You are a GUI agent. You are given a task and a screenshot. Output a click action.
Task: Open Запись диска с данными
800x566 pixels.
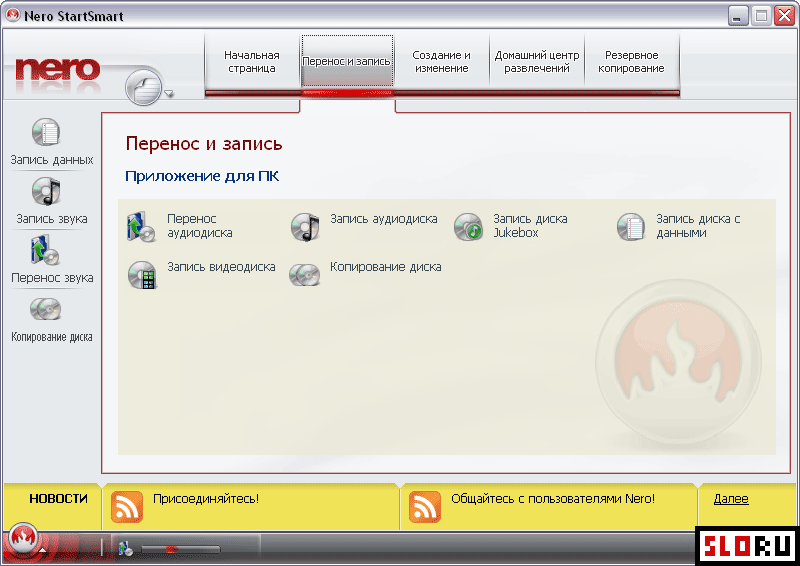630,227
